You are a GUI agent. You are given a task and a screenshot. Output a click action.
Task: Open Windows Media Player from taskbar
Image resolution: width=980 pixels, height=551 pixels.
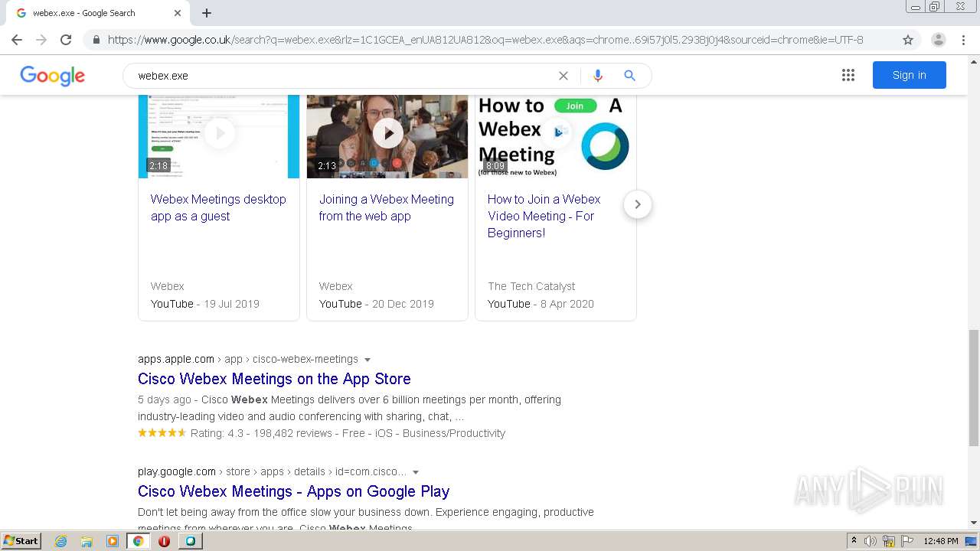click(x=113, y=541)
